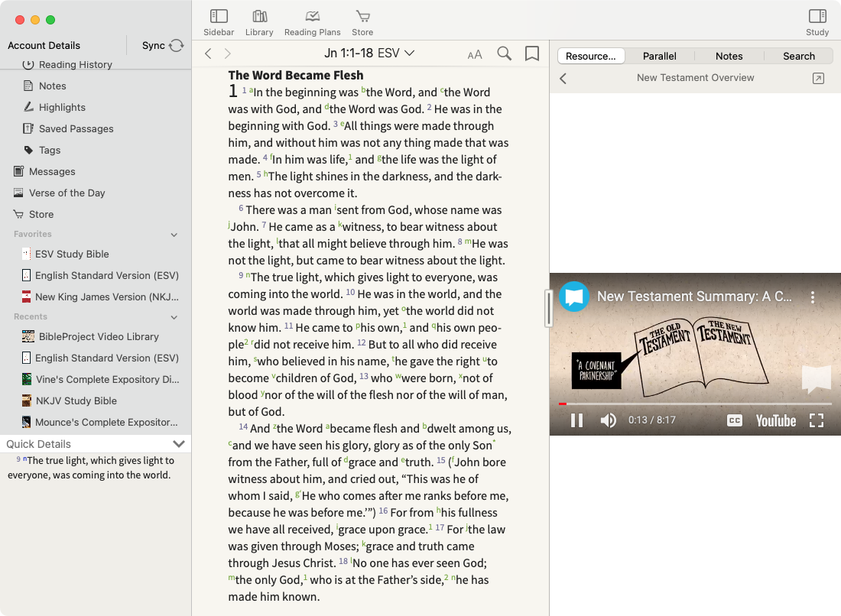Collapse the Favorites section
Screen dimensions: 841x616
tap(174, 235)
